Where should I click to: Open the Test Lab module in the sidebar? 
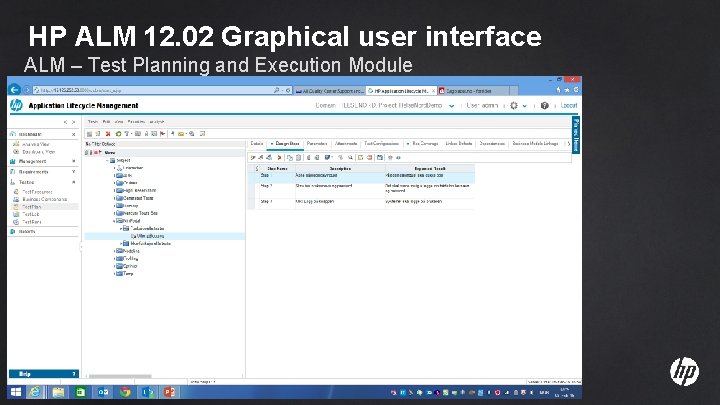click(31, 214)
